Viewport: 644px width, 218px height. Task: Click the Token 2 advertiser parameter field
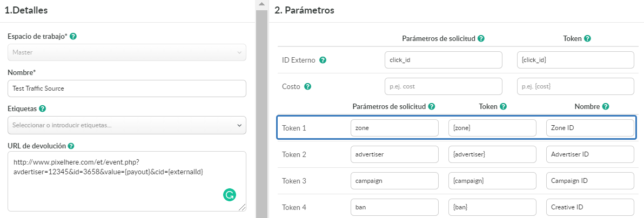click(x=395, y=155)
